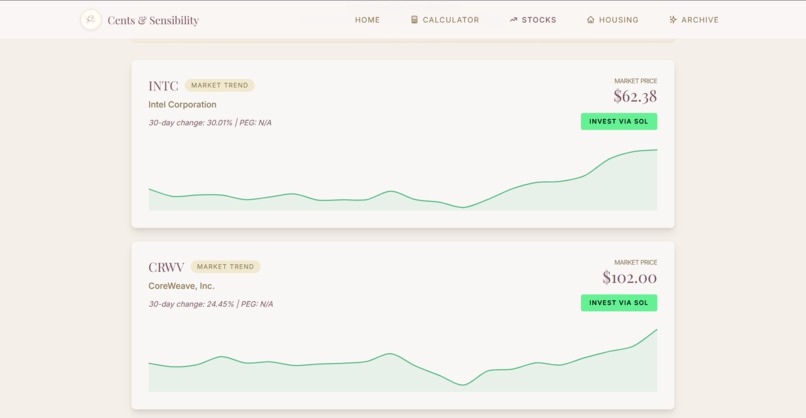This screenshot has width=806, height=418.
Task: Click the Market Trend badge beside CRWV
Action: (226, 267)
